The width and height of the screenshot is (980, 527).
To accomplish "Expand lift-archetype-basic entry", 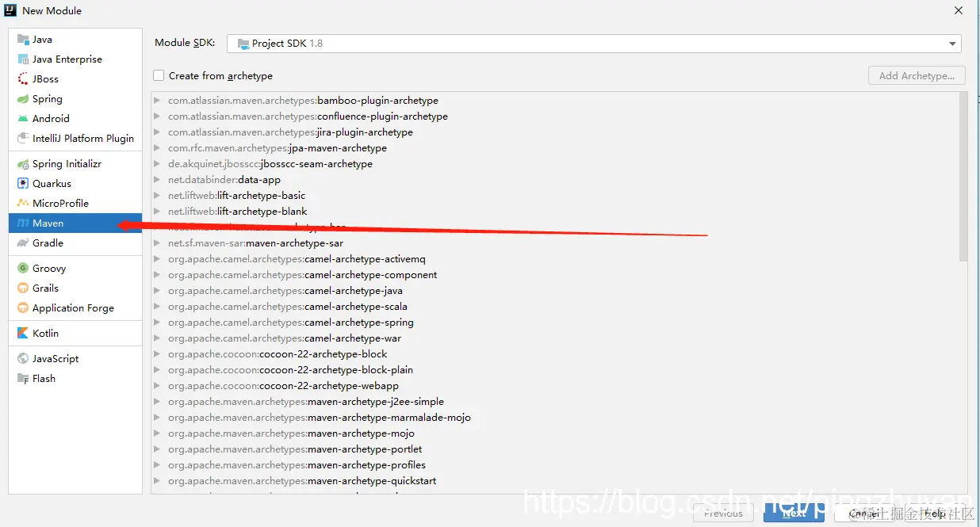I will point(158,196).
